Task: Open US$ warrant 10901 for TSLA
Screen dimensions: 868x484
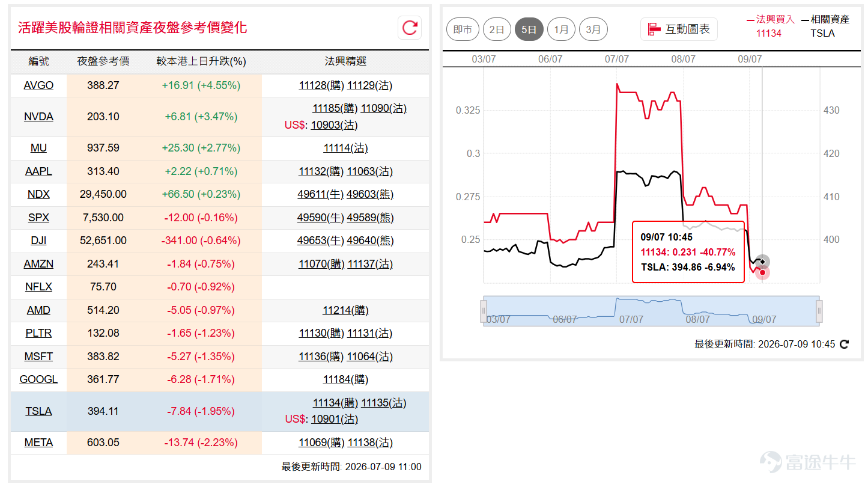Action: tap(334, 419)
